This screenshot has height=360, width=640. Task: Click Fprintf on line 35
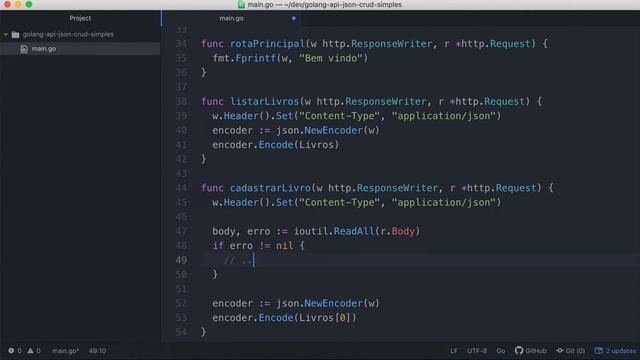click(256, 58)
